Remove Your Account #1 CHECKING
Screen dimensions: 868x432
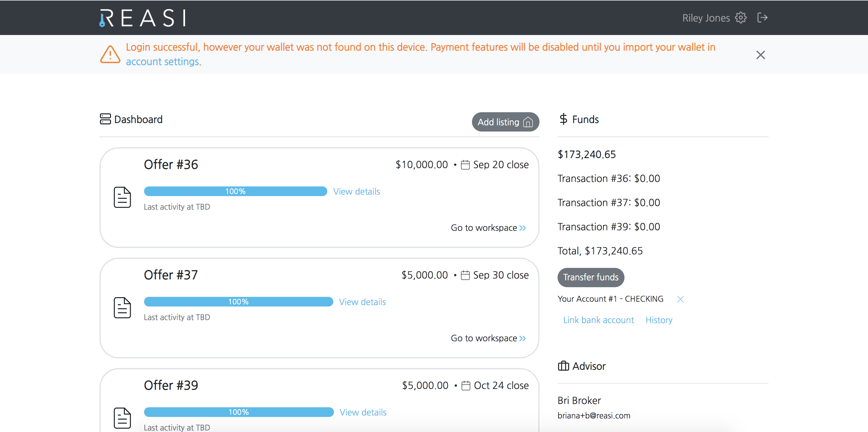click(680, 299)
